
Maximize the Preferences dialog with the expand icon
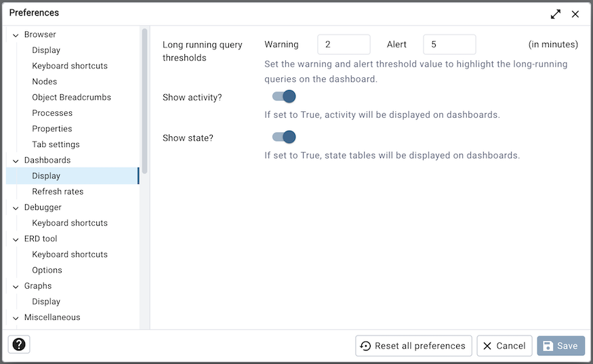click(556, 14)
